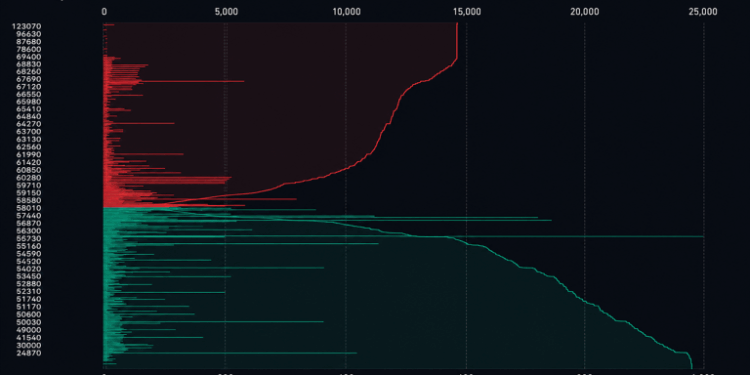Image resolution: width=750 pixels, height=375 pixels.
Task: Click the 0 tick on top axis
Action: (x=104, y=12)
